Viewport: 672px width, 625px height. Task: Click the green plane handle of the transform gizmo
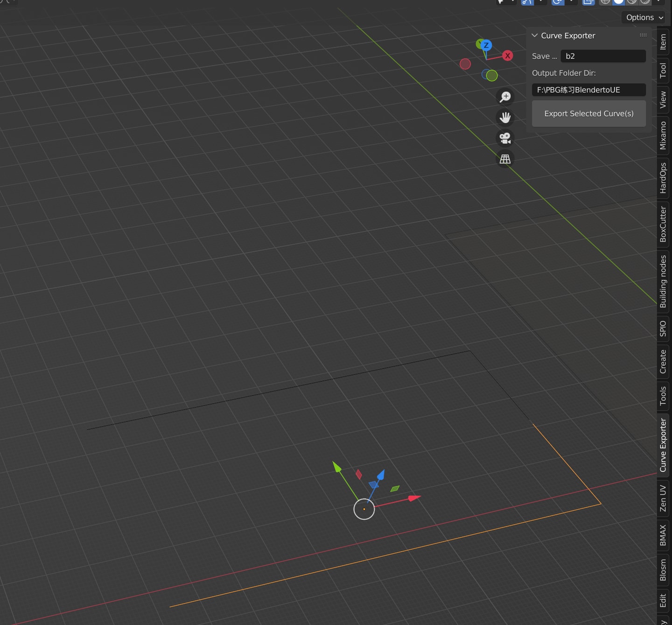395,489
